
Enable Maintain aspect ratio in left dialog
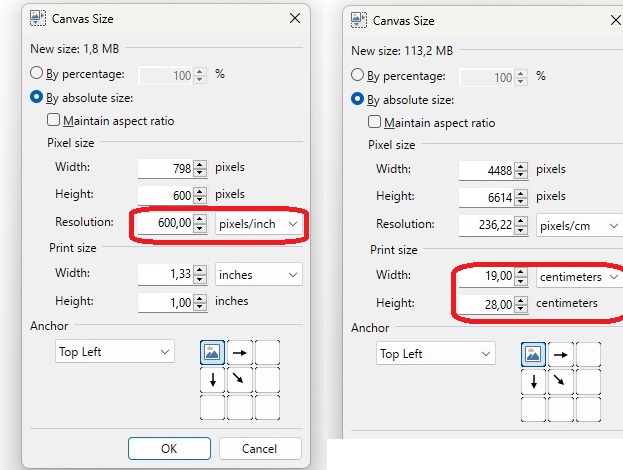tap(53, 120)
